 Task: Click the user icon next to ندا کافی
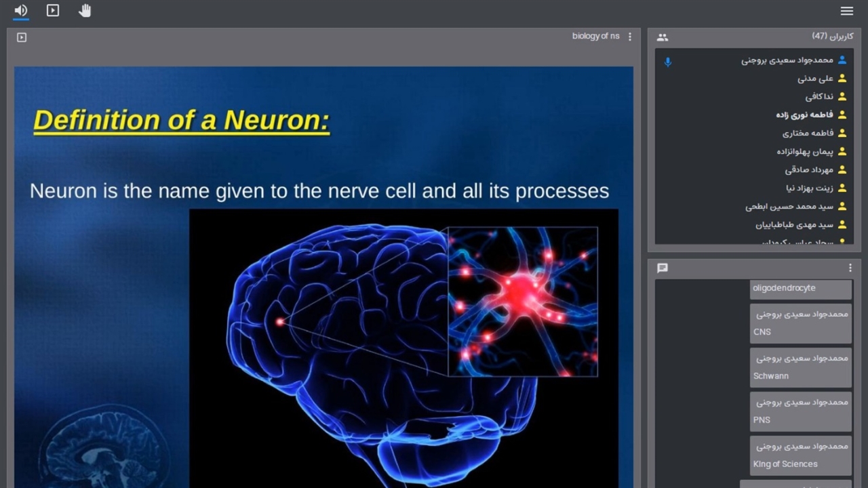click(x=842, y=97)
